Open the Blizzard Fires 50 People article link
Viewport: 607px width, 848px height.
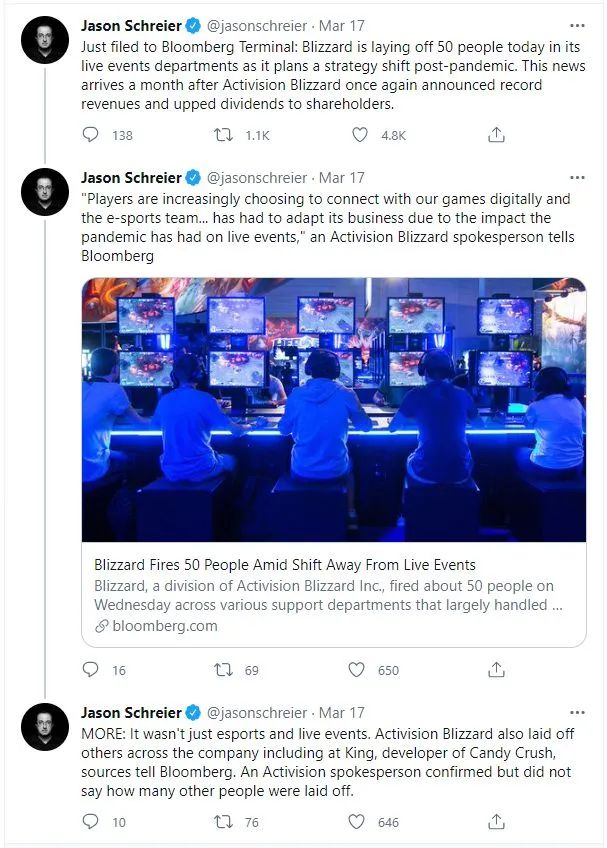click(285, 565)
